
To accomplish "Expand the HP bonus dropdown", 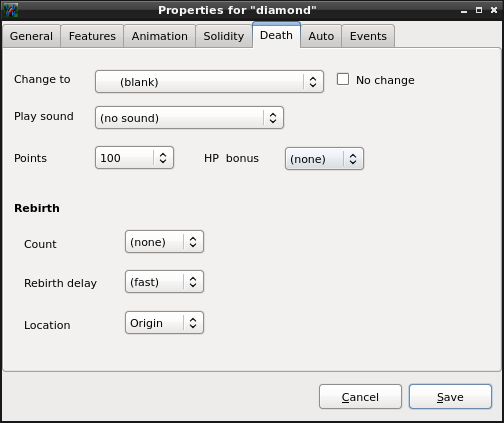I will coord(324,159).
